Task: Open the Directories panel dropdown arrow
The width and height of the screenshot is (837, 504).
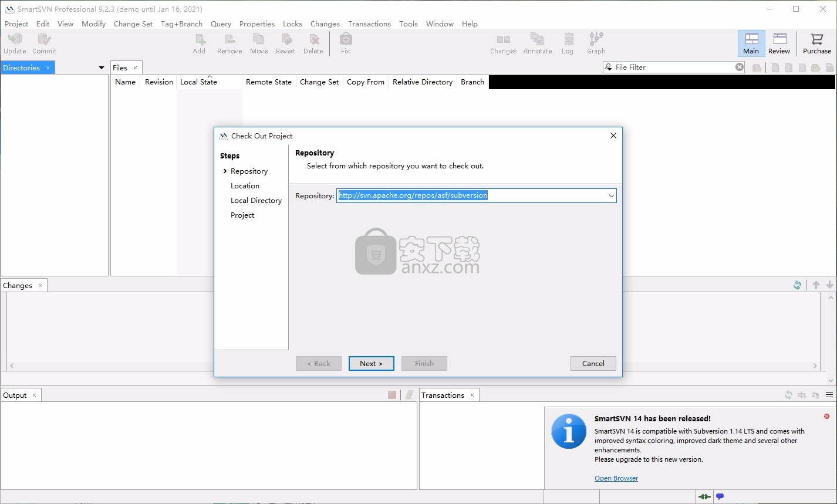Action: 101,68
